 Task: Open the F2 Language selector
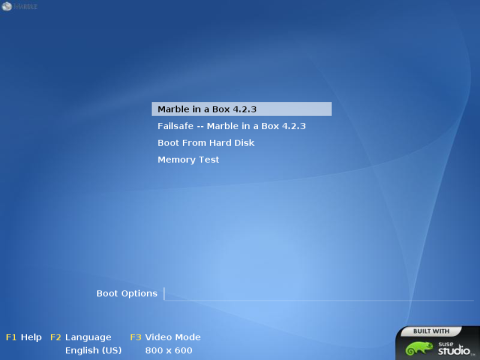[x=81, y=337]
